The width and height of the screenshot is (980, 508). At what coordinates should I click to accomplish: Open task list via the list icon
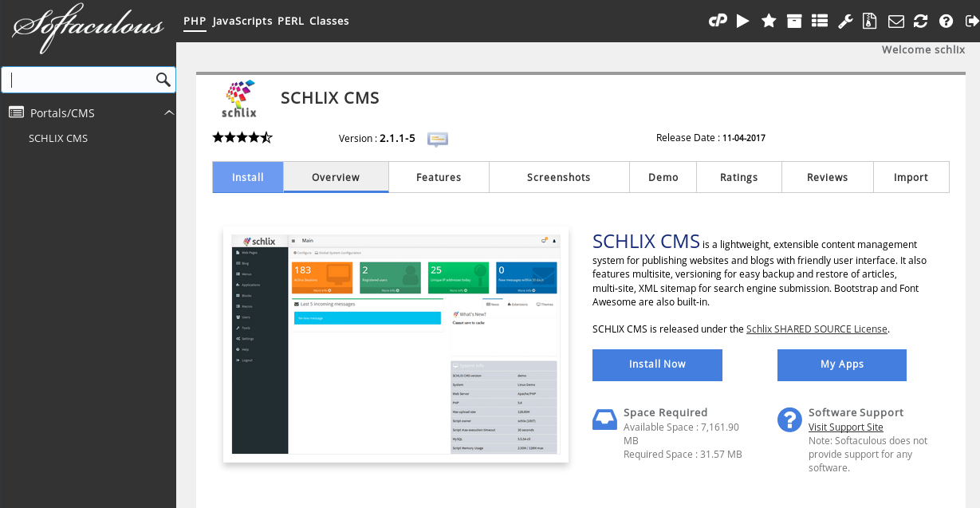(820, 22)
